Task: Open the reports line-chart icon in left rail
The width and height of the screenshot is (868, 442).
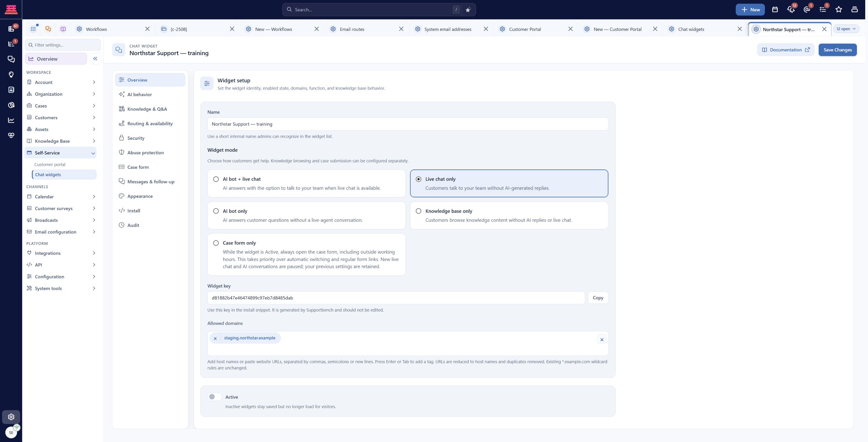Action: coord(11,120)
